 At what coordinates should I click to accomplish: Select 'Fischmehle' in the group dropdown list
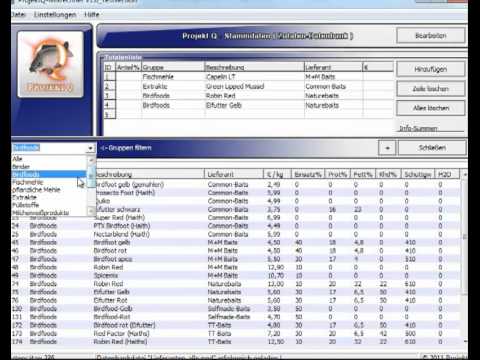click(x=49, y=182)
